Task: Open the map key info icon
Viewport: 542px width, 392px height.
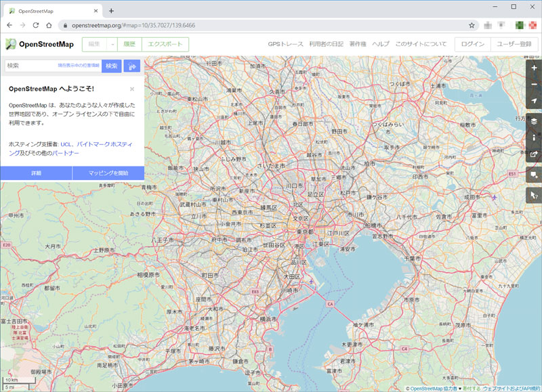Action: tap(534, 138)
